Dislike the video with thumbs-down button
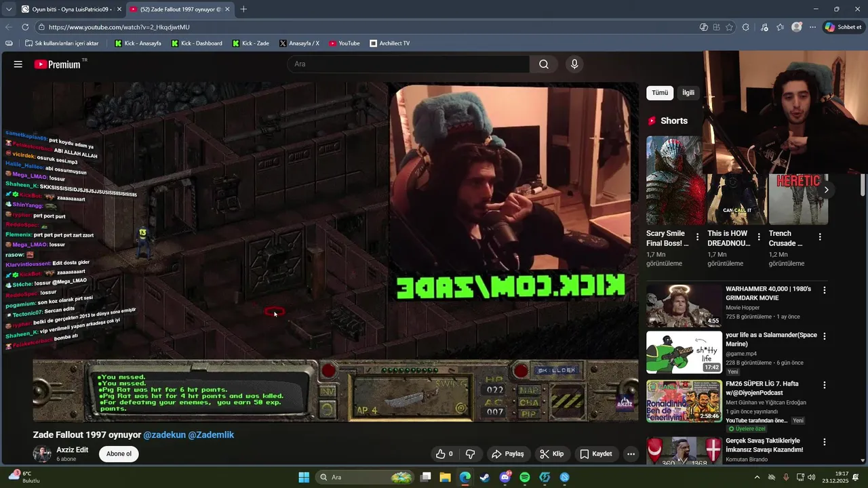This screenshot has width=868, height=488. [470, 454]
